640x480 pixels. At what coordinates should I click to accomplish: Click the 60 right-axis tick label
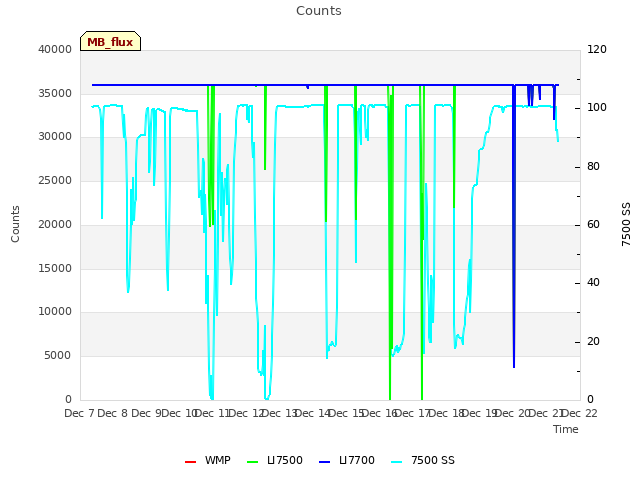pyautogui.click(x=593, y=224)
